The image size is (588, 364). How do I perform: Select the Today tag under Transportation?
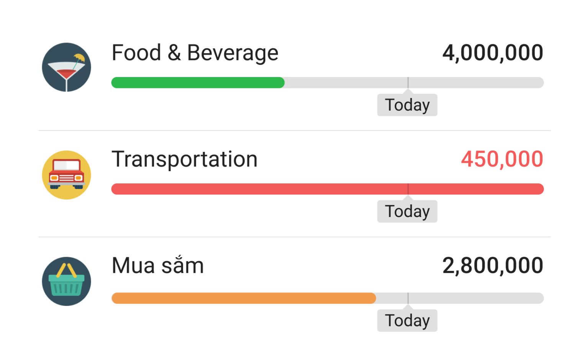click(407, 212)
